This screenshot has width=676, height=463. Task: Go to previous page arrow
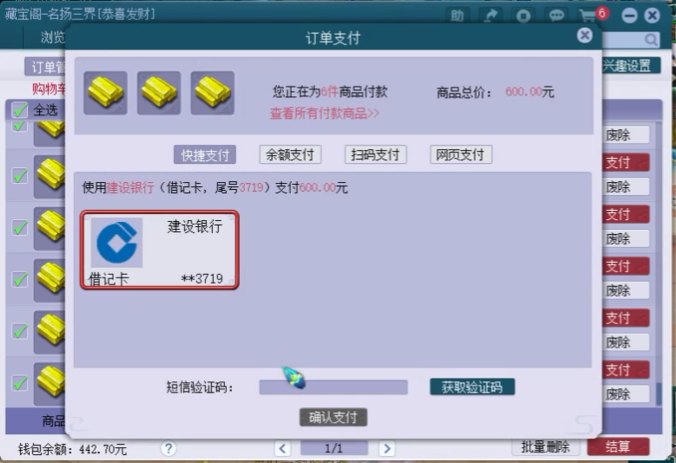[282, 448]
